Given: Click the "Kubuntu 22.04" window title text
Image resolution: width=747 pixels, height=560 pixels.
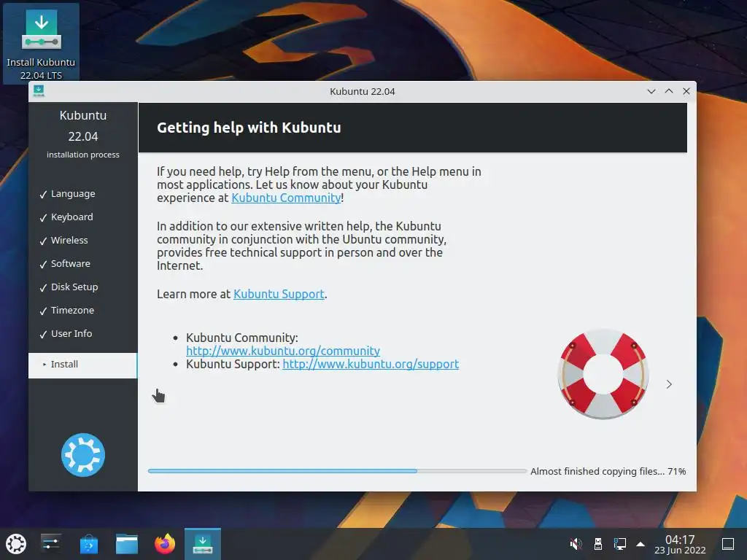Looking at the screenshot, I should tap(362, 91).
